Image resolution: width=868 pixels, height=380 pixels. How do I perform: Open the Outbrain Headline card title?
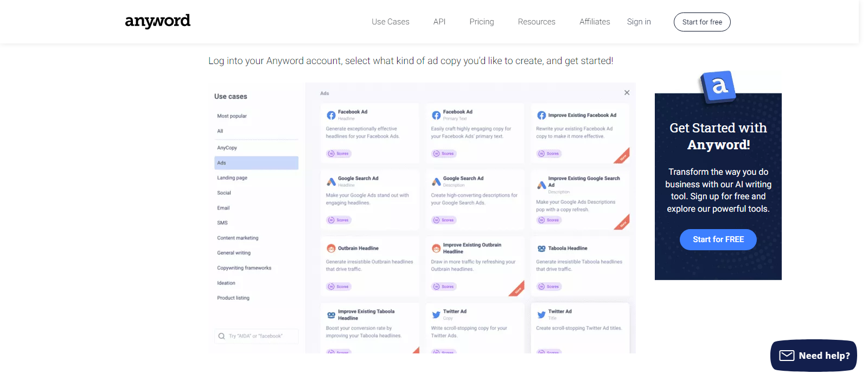tap(358, 248)
